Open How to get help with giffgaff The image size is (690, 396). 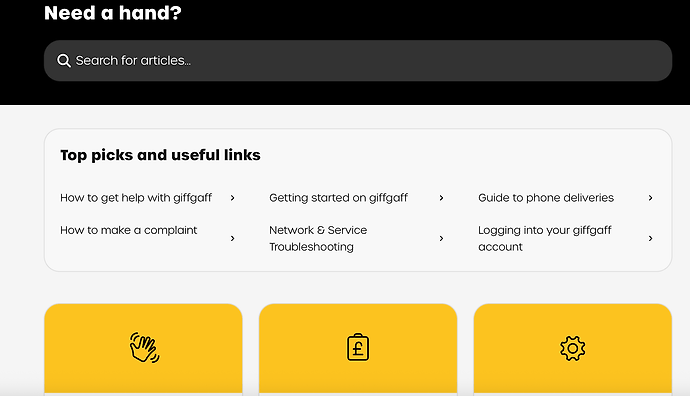tap(136, 198)
